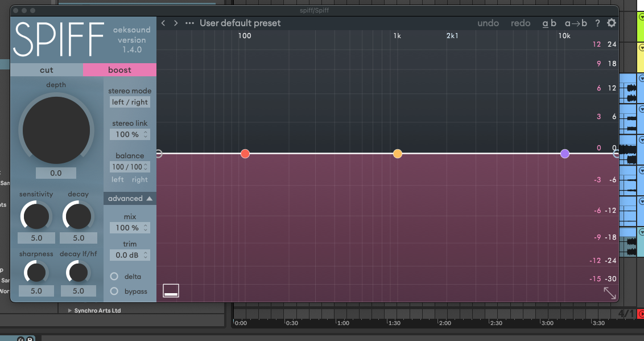Click the sensitivity value field
Screen dimensions: 644x341
(x=36, y=238)
